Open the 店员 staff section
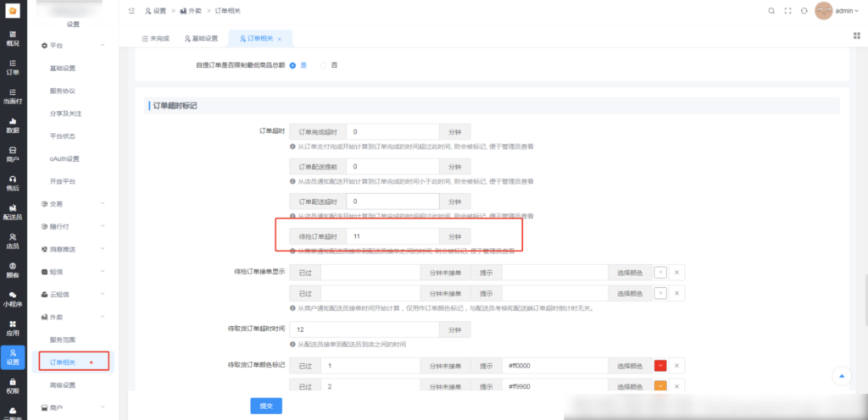 (x=13, y=240)
